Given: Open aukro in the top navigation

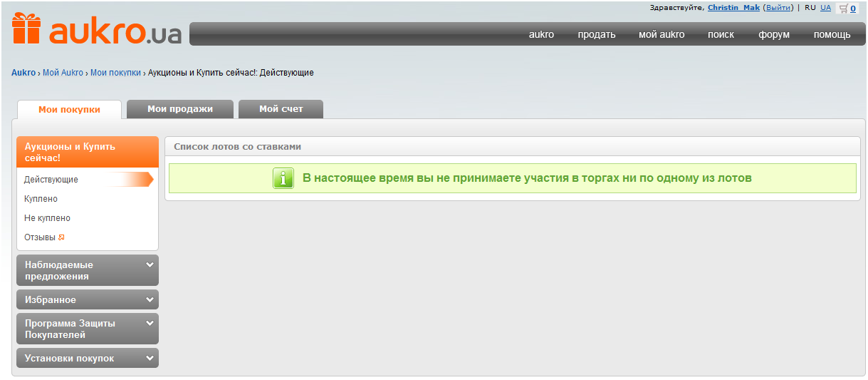Looking at the screenshot, I should pyautogui.click(x=541, y=34).
